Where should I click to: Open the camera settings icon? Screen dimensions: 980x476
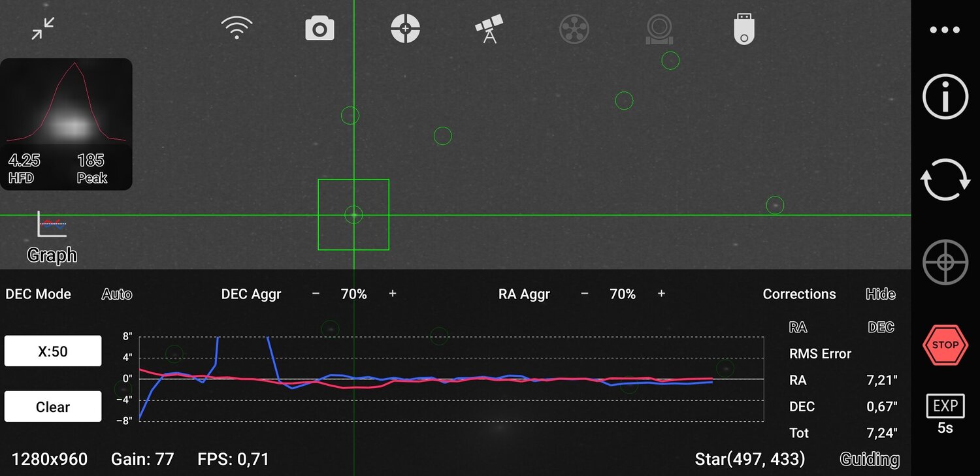319,27
